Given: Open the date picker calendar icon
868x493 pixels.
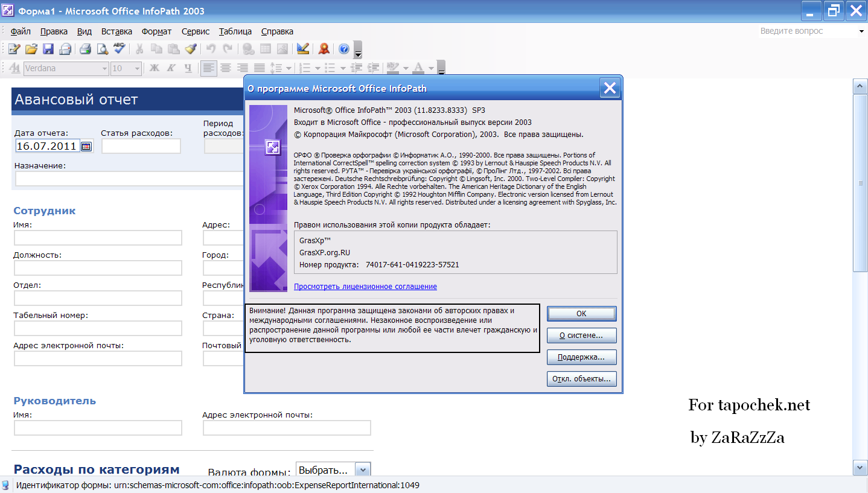Looking at the screenshot, I should tap(86, 146).
